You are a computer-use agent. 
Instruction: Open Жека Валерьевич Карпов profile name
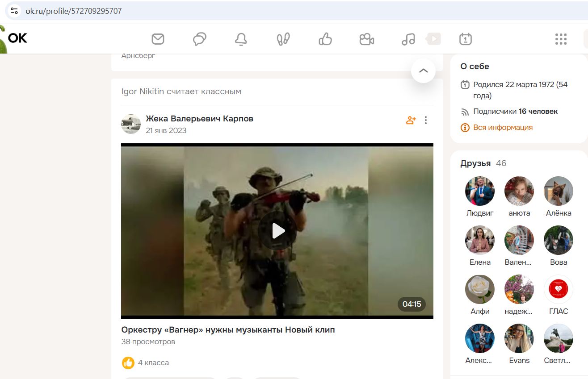(199, 119)
